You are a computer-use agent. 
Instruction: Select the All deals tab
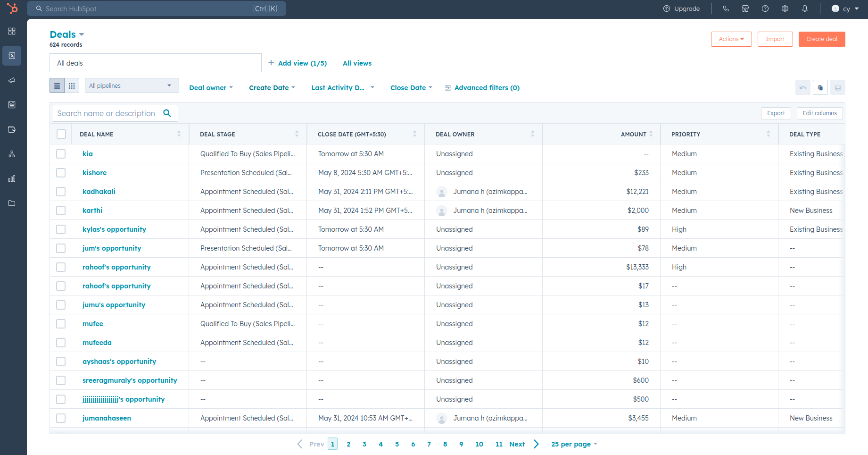pos(70,63)
